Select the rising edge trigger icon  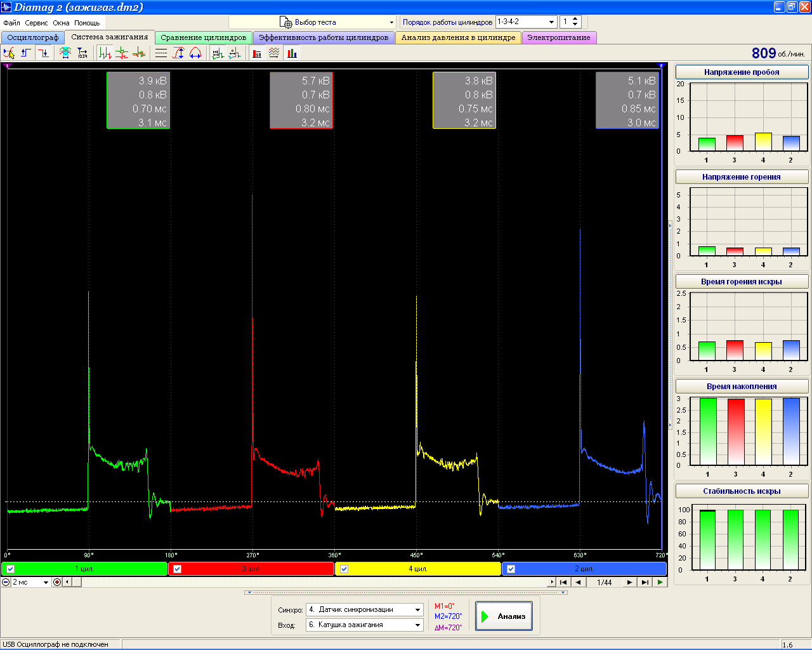[26, 53]
